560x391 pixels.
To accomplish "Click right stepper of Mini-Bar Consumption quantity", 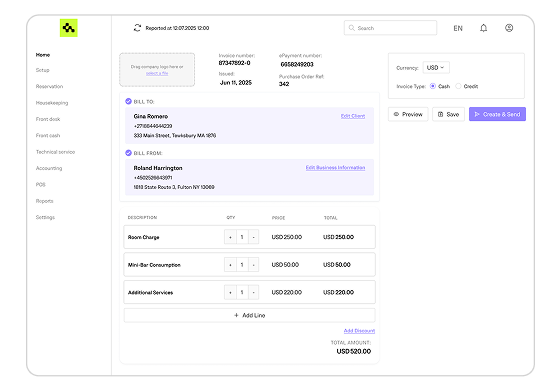I will click(x=254, y=265).
